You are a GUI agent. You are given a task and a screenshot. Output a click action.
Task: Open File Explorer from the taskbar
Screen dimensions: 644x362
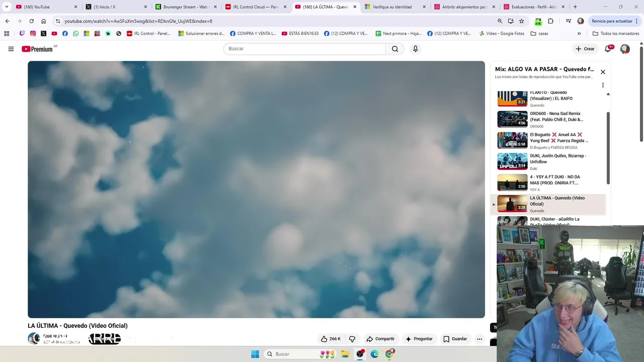click(x=345, y=354)
